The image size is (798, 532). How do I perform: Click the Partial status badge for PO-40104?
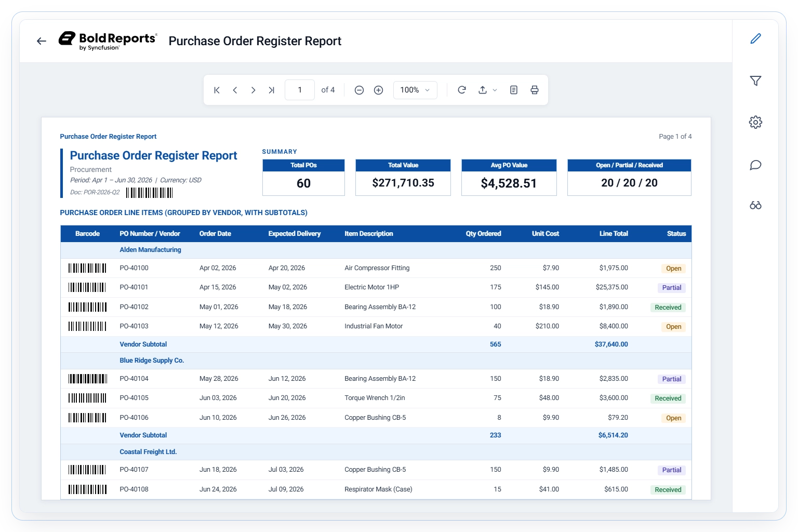pos(672,379)
